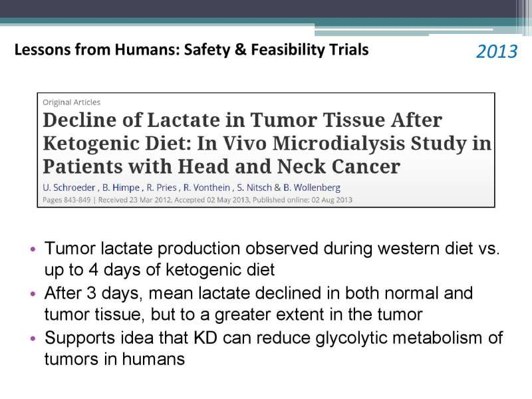Click the Accepted 02 May 2013 date

[212, 200]
